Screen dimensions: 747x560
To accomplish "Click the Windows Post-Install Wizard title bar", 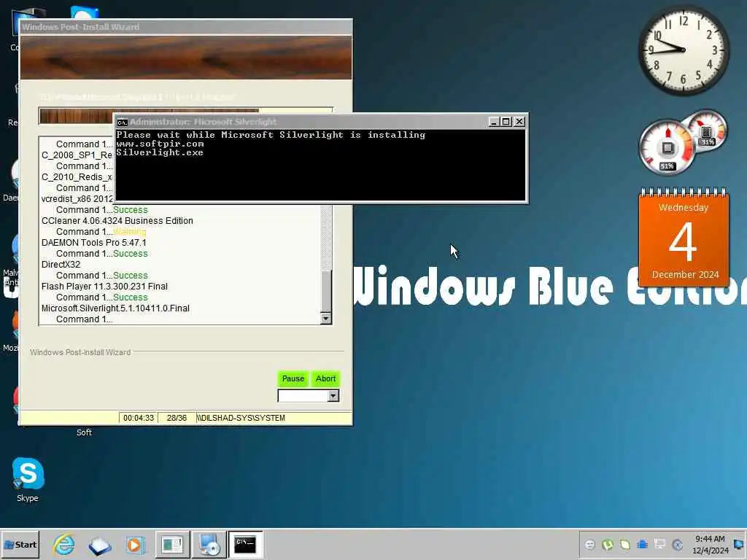I will pyautogui.click(x=186, y=27).
